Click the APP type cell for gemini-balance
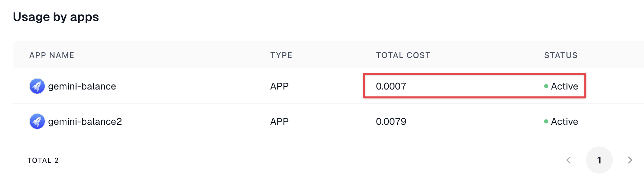This screenshot has width=644, height=177. click(279, 86)
